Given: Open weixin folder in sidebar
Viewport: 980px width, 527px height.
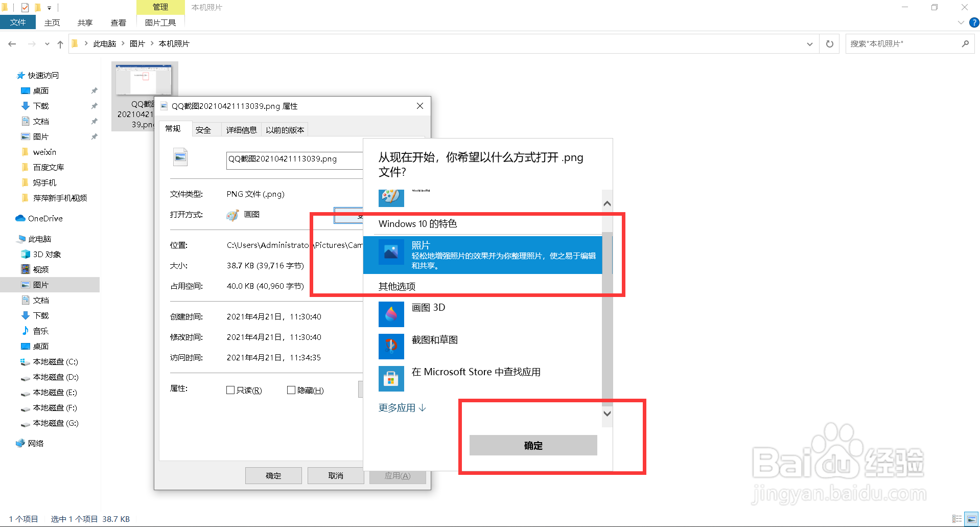Looking at the screenshot, I should click(x=44, y=152).
